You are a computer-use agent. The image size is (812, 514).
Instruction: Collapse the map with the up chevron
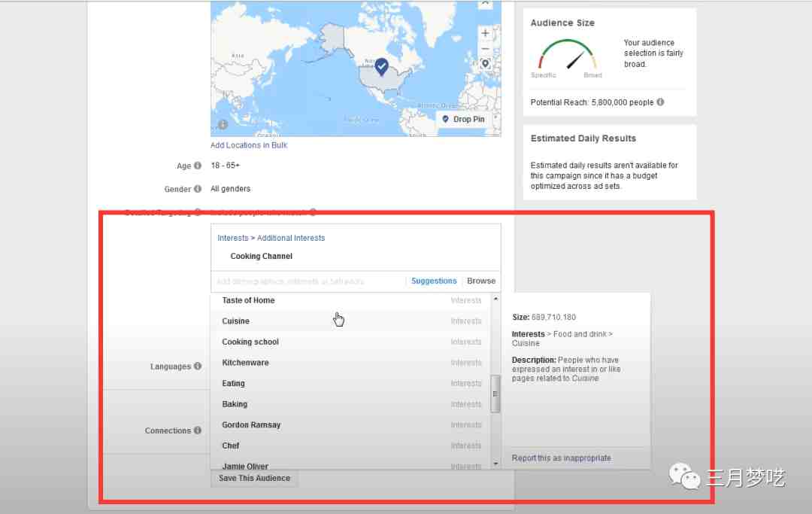(485, 3)
